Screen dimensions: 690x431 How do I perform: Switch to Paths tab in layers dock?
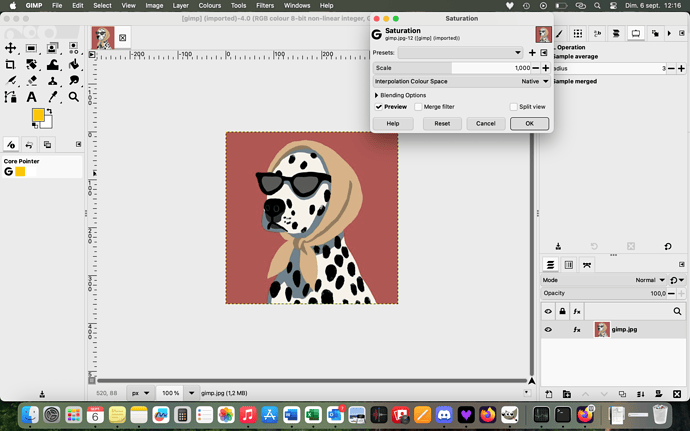coord(587,265)
